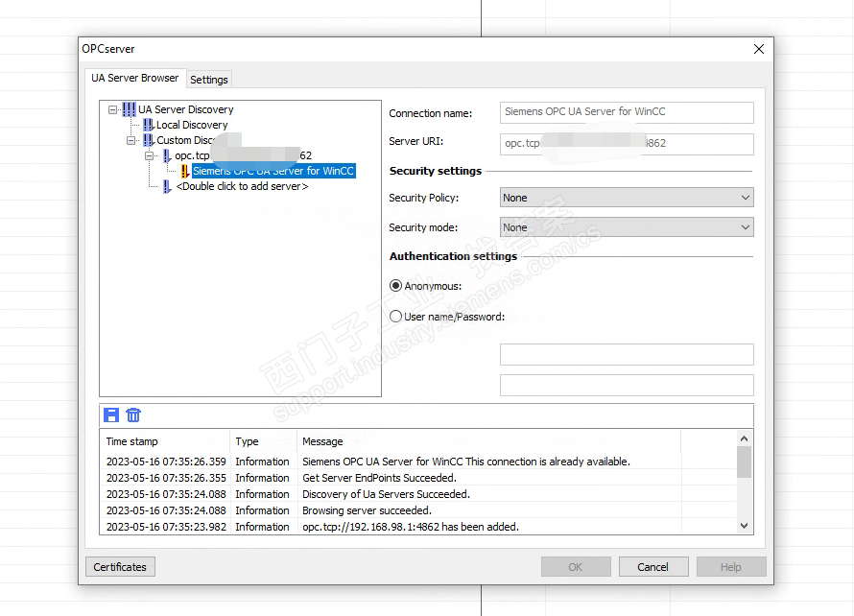854x616 pixels.
Task: Collapse the UA Server Discovery tree node
Action: pos(112,109)
